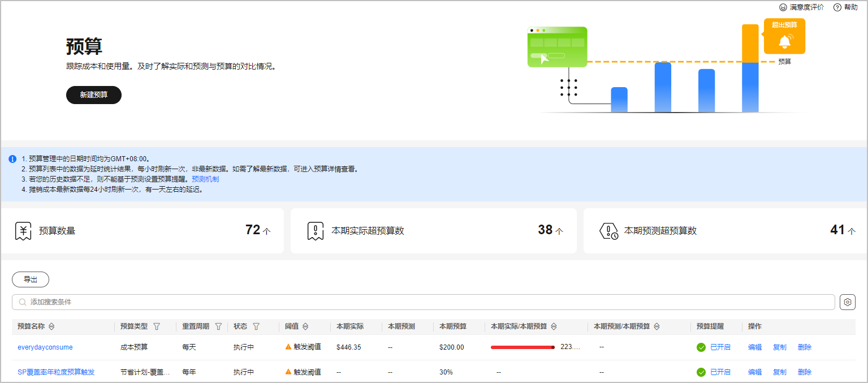Click the table settings gear icon
Image resolution: width=868 pixels, height=383 pixels.
pos(847,302)
